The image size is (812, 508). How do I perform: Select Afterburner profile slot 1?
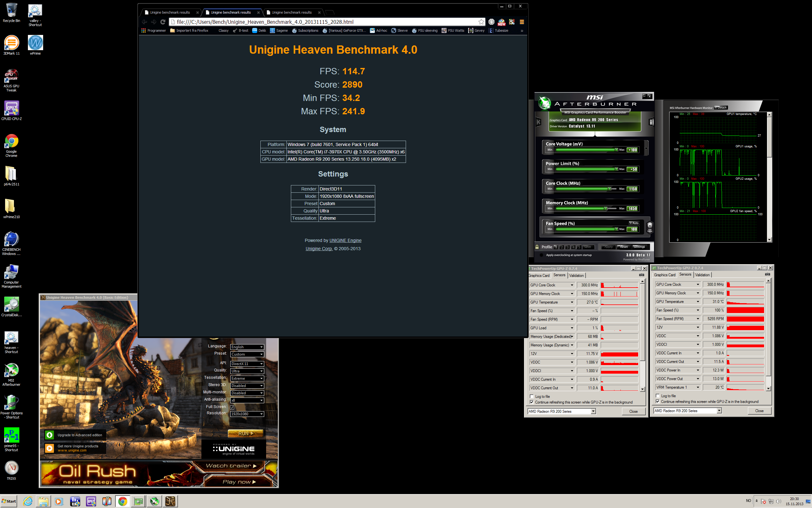[556, 247]
